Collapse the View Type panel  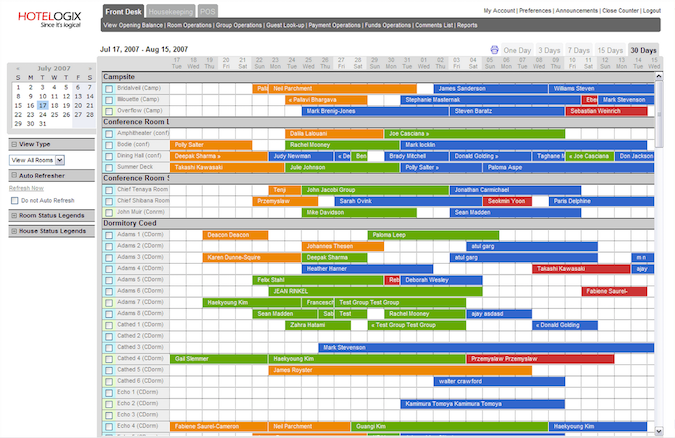(x=12, y=144)
